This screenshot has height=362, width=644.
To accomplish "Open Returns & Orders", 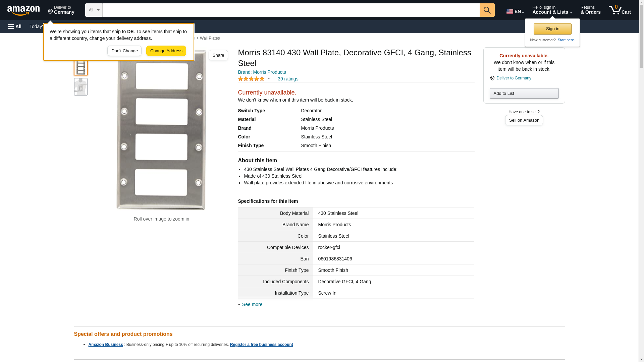I will coord(590,10).
